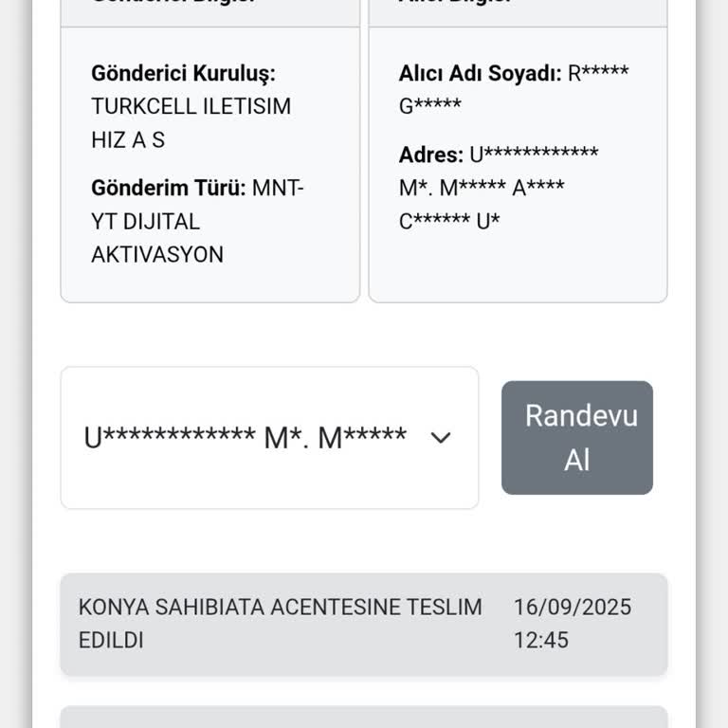Screen dimensions: 728x728
Task: Click the sender info card header strip
Action: tap(209, 11)
